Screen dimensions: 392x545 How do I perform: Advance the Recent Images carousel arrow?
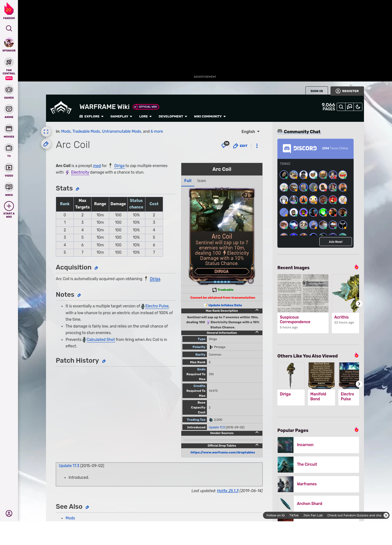click(x=359, y=304)
